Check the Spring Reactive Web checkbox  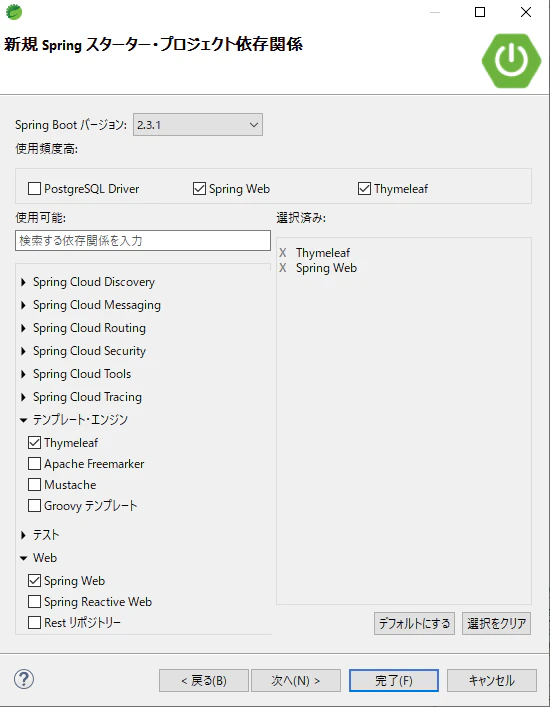pyautogui.click(x=34, y=601)
